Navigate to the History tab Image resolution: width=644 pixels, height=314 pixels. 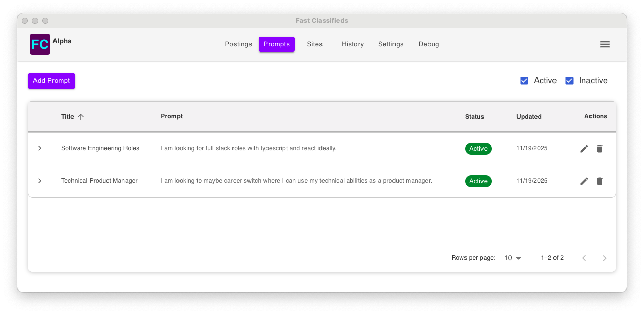point(352,44)
